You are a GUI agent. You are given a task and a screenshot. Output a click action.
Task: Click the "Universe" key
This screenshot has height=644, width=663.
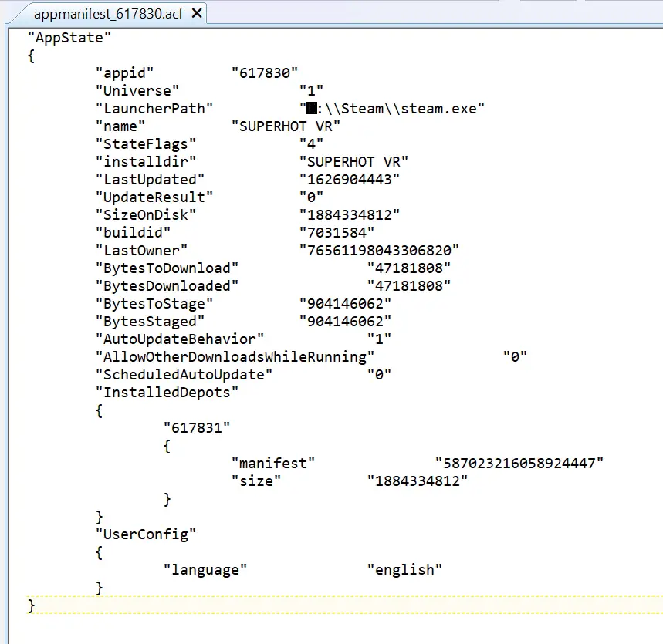pyautogui.click(x=137, y=91)
